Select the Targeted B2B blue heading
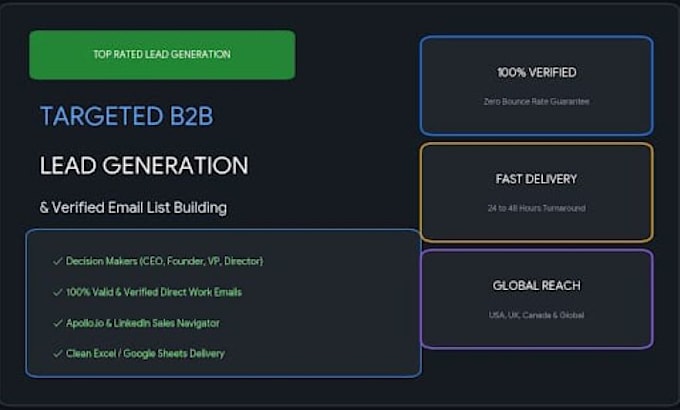This screenshot has height=410, width=680. [127, 116]
